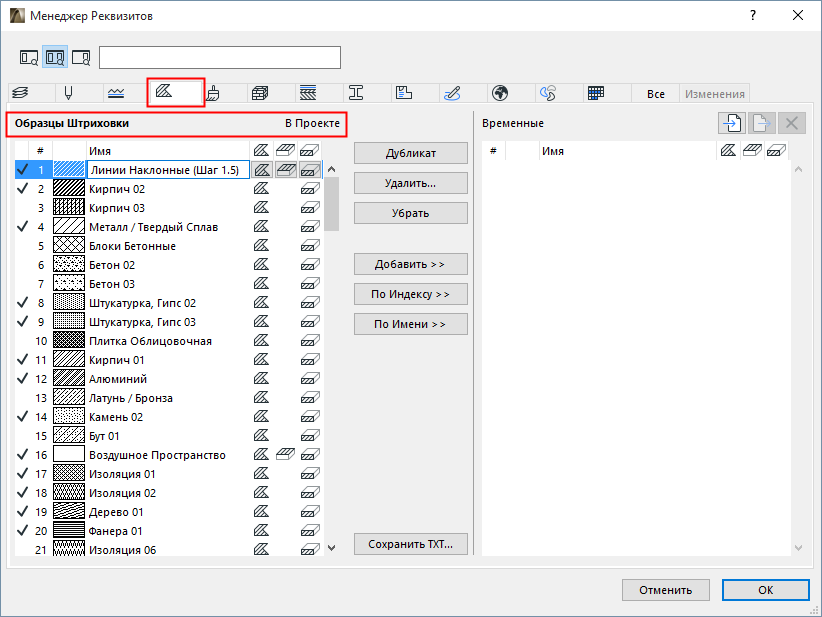Click the Дубликат button
Viewport: 822px width, 617px height.
[x=410, y=153]
